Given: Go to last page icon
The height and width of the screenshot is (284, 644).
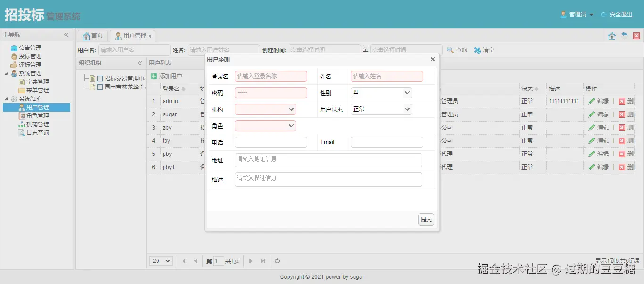Looking at the screenshot, I should (x=263, y=261).
